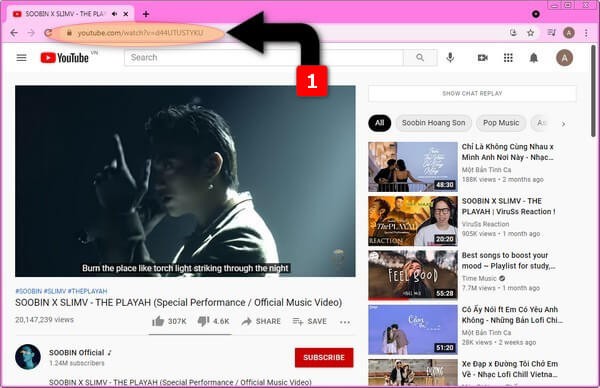
Task: Click the Show Chat Replay button
Action: point(472,93)
